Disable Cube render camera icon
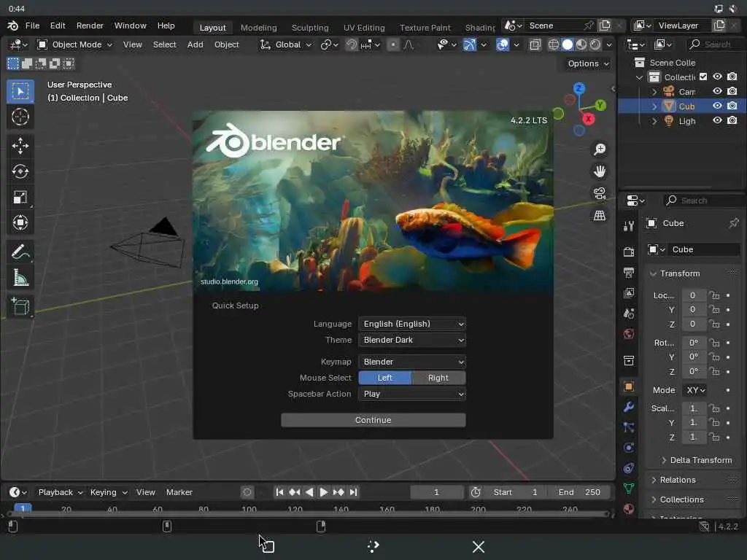The width and height of the screenshot is (747, 560). click(732, 106)
